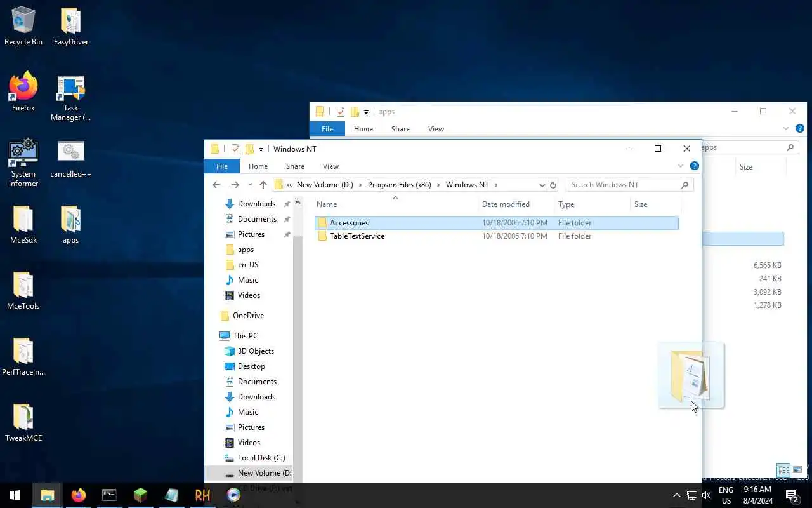Expand chevron after New Volume (D:) in address bar

tap(360, 185)
